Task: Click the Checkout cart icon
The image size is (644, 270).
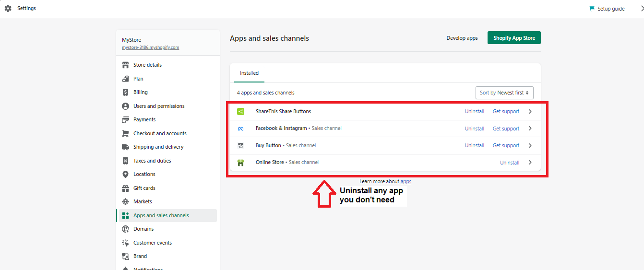Action: (x=125, y=133)
